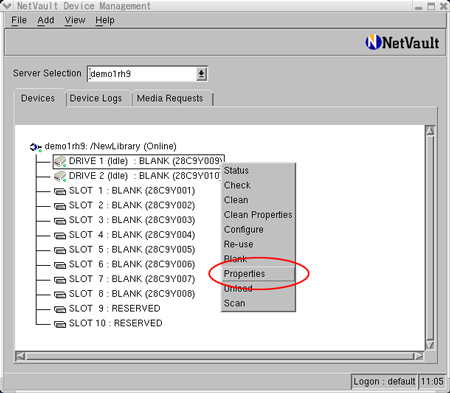The width and height of the screenshot is (450, 393).
Task: Switch to the Devices tab
Action: pyautogui.click(x=38, y=98)
